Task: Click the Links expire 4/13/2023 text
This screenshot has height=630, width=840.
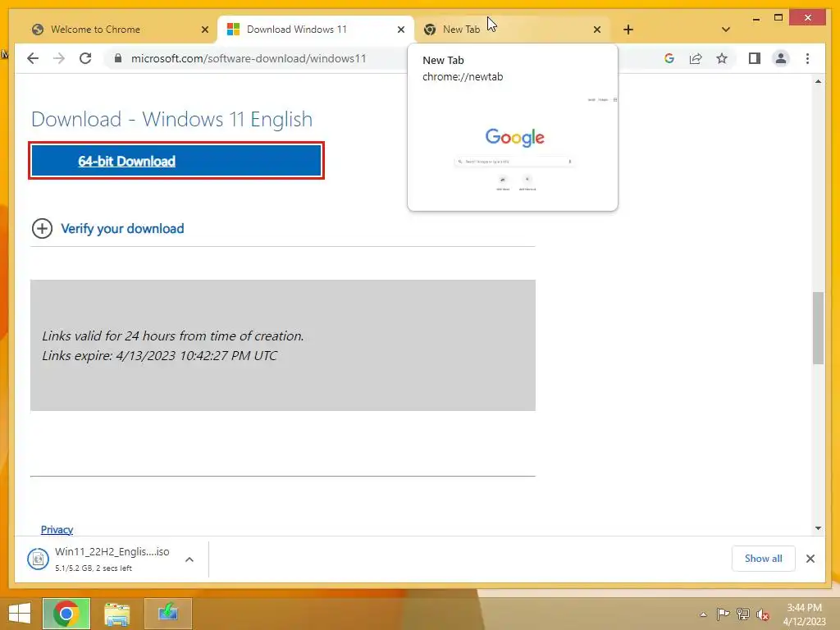Action: [160, 356]
